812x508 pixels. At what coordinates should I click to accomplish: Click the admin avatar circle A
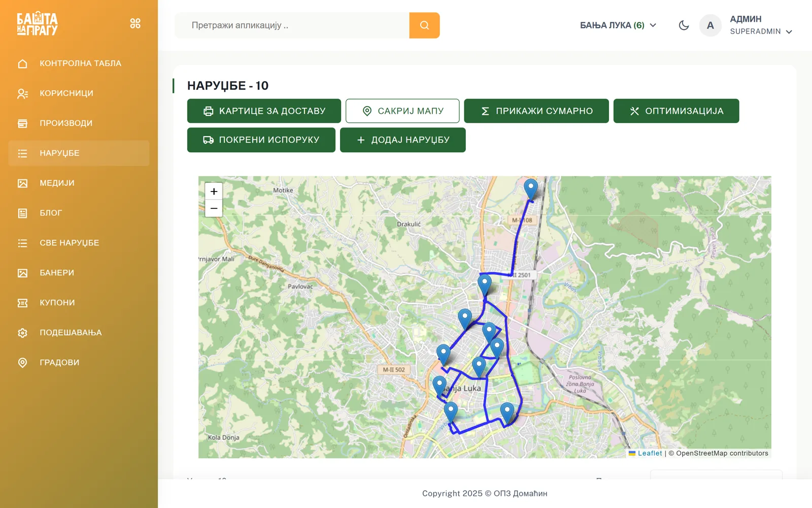(710, 25)
